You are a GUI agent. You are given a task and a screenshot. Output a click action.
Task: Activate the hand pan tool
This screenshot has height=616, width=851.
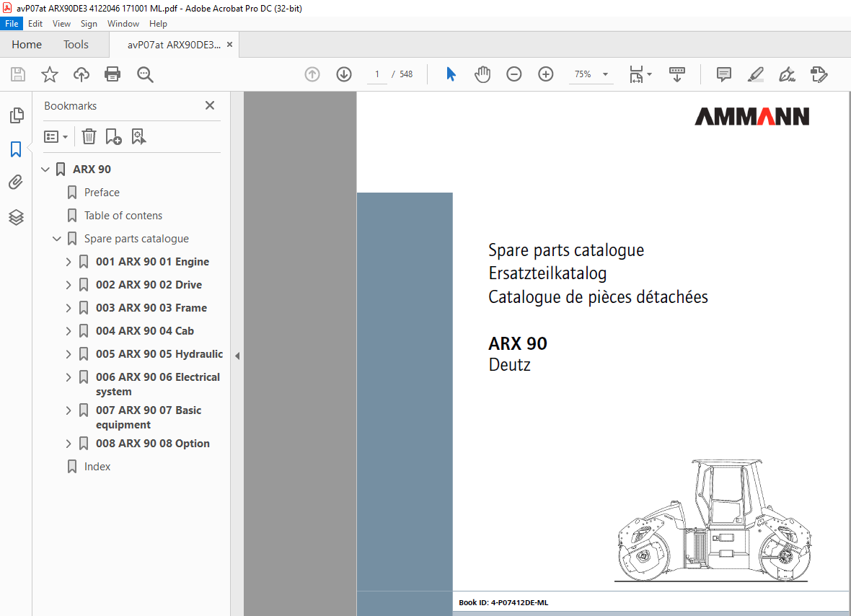482,74
